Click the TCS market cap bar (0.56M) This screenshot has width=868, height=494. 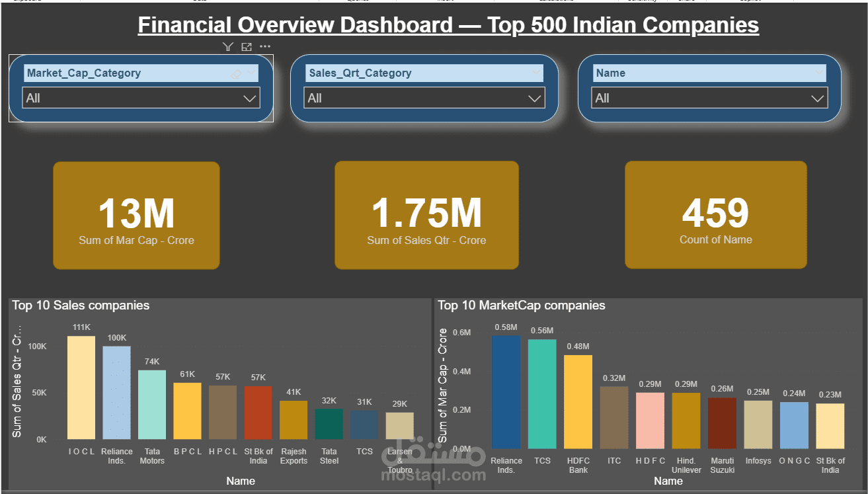coord(542,394)
